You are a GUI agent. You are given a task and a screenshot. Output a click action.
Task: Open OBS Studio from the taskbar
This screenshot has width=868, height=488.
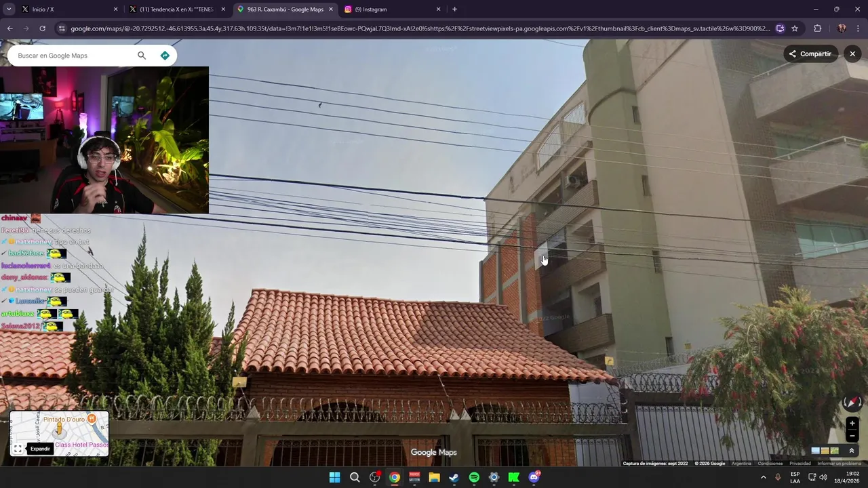coord(375,477)
